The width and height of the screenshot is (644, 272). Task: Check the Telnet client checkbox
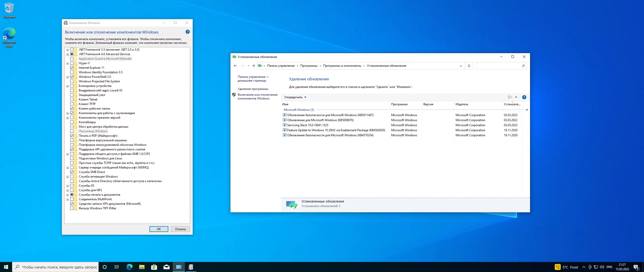point(72,99)
